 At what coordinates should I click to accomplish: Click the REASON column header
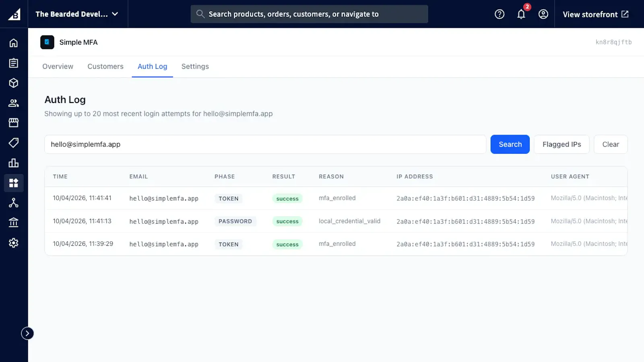(331, 177)
